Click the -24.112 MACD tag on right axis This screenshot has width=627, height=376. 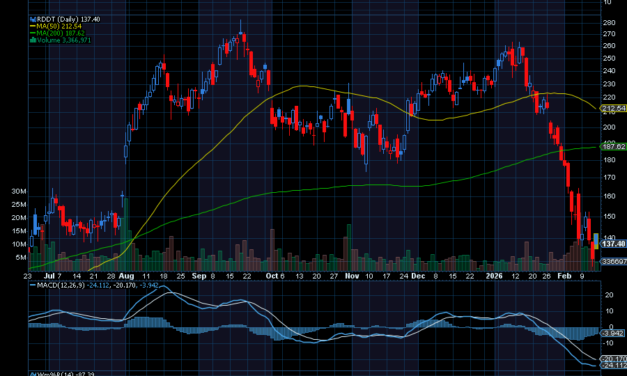[614, 366]
